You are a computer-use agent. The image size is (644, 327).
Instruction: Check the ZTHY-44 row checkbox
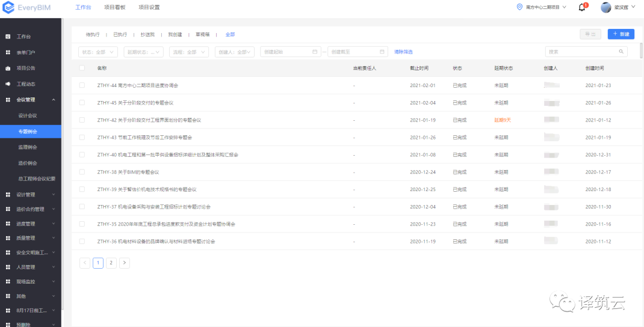pyautogui.click(x=82, y=85)
